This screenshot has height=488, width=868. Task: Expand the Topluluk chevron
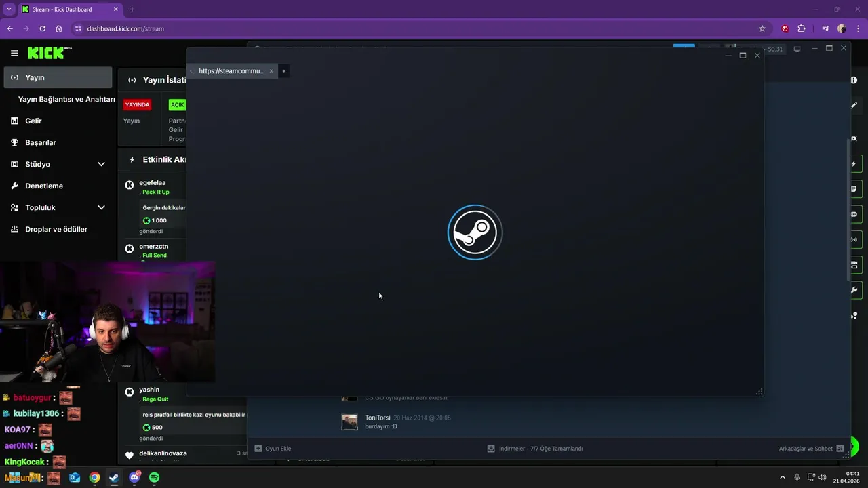tap(101, 207)
